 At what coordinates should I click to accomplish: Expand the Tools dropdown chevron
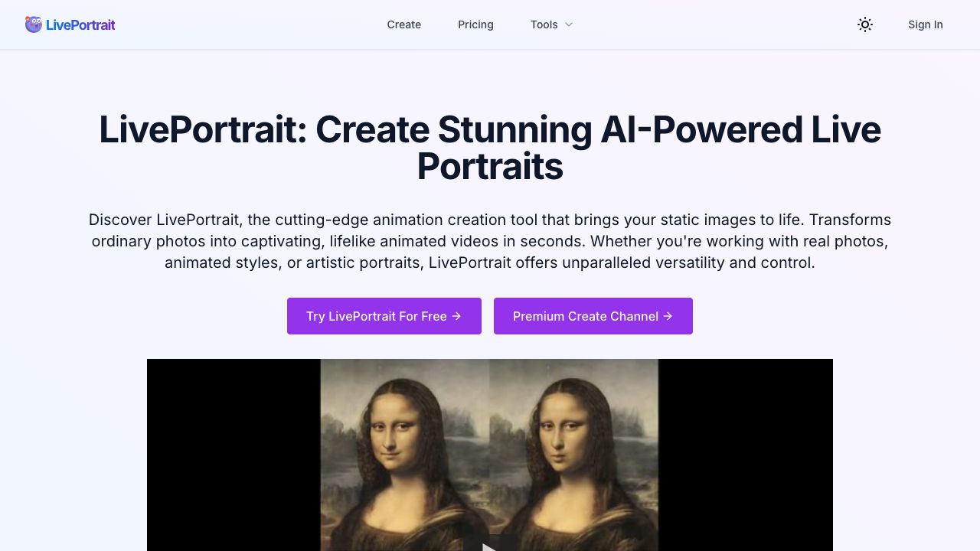click(569, 24)
